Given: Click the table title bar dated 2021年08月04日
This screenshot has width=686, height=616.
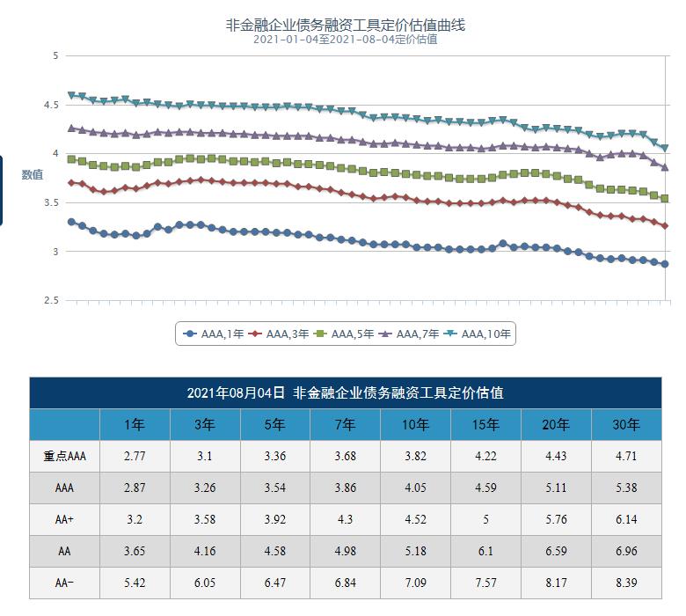Looking at the screenshot, I should pos(345,392).
